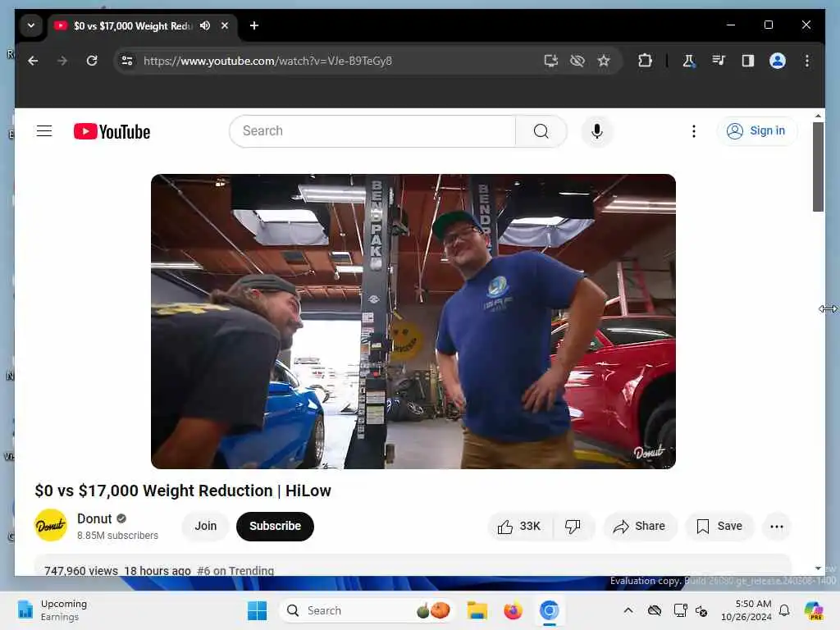
Task: Click the '18 hours ago' text
Action: (x=157, y=571)
